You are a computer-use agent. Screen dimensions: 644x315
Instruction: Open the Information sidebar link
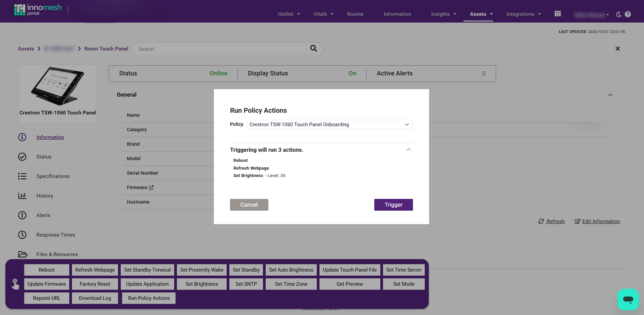(x=50, y=137)
